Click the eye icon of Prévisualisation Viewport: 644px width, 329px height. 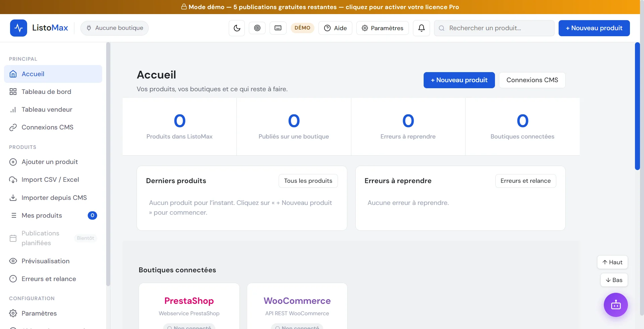[13, 261]
